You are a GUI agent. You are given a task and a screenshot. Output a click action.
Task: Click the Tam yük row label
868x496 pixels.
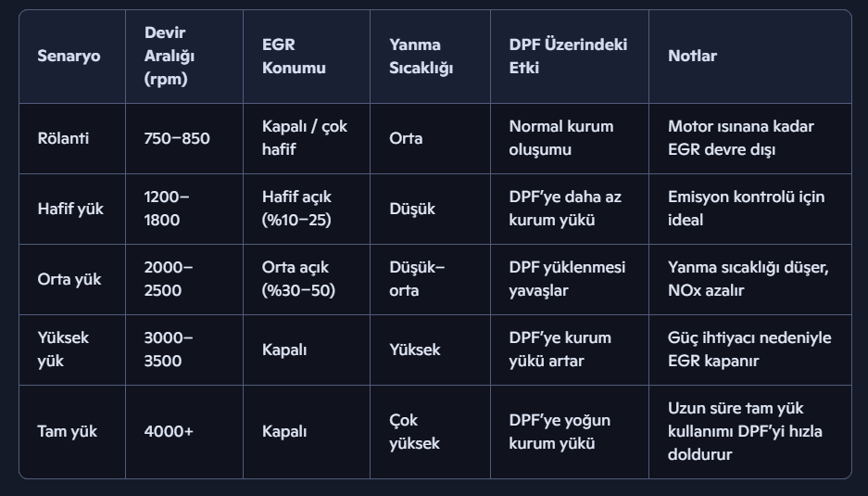tap(67, 431)
